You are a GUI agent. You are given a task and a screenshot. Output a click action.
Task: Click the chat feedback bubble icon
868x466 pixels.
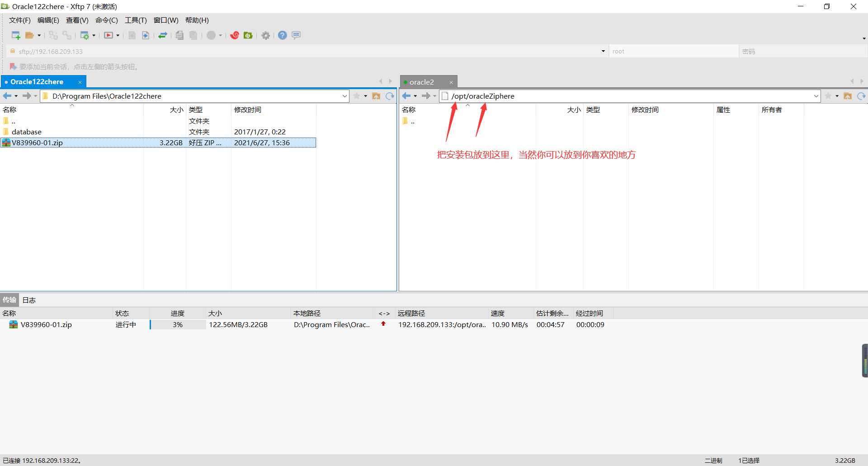(x=296, y=35)
